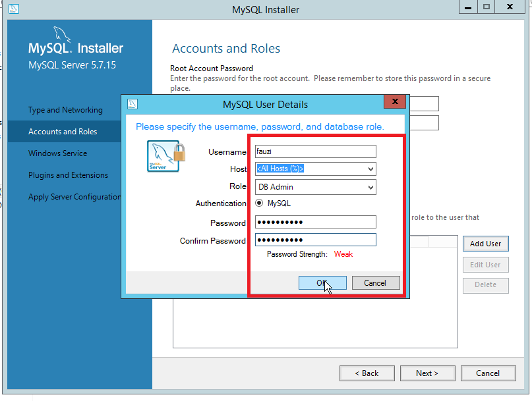Click the Password input field
The height and width of the screenshot is (401, 532).
pyautogui.click(x=316, y=222)
